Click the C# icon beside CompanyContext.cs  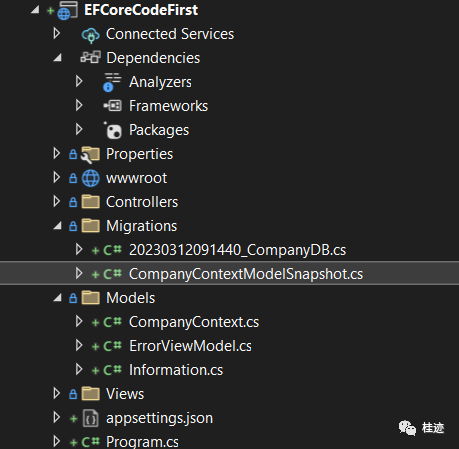click(112, 322)
